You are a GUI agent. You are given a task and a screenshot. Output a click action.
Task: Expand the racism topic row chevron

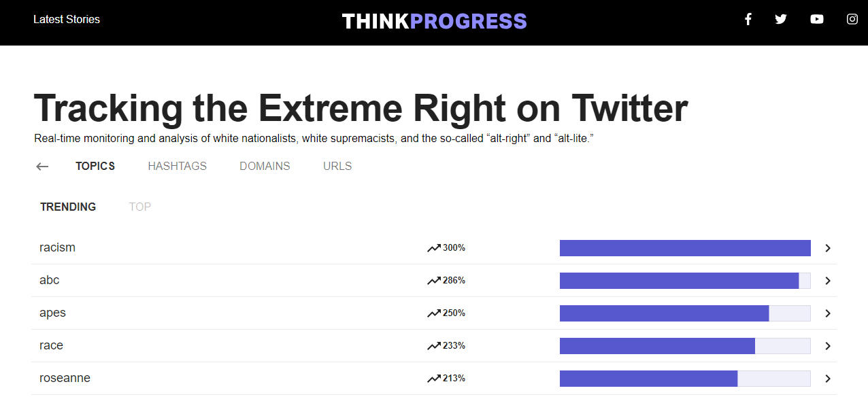[828, 248]
